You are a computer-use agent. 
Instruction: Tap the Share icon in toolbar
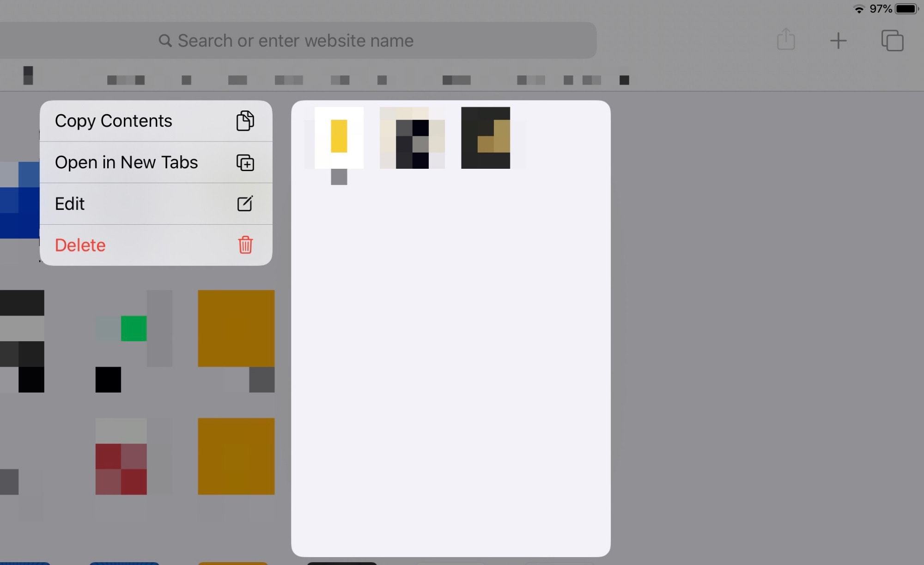pos(786,40)
